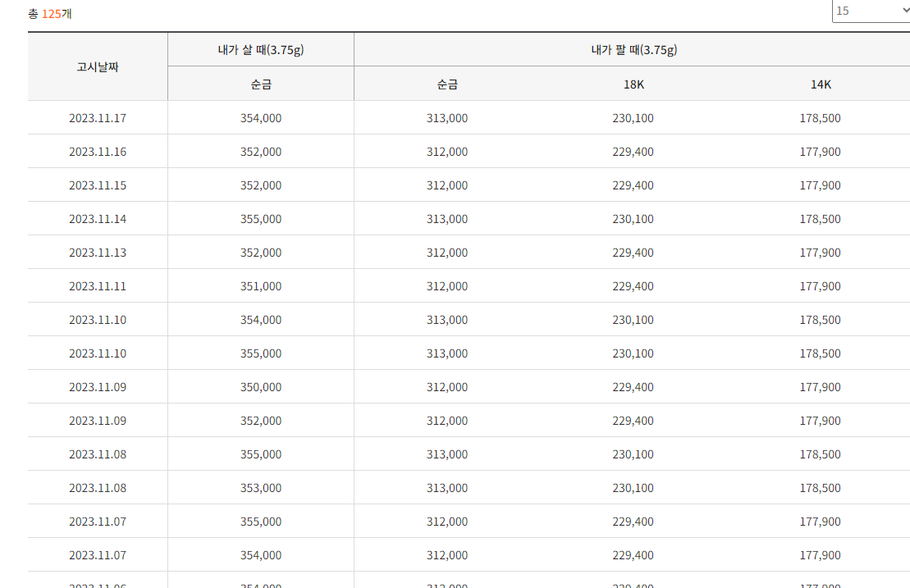Open the items-per-page dropdown showing 15
Image resolution: width=910 pixels, height=588 pixels.
[x=870, y=11]
